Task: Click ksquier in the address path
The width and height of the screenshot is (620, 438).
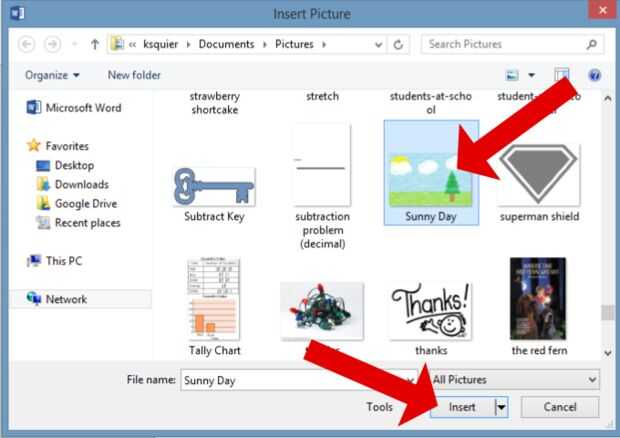Action: [x=161, y=44]
